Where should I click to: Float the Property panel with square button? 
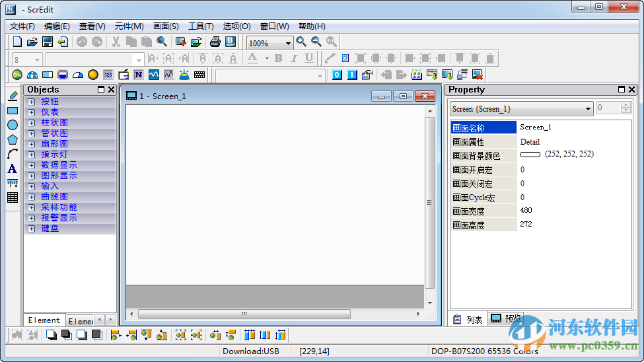coord(622,90)
